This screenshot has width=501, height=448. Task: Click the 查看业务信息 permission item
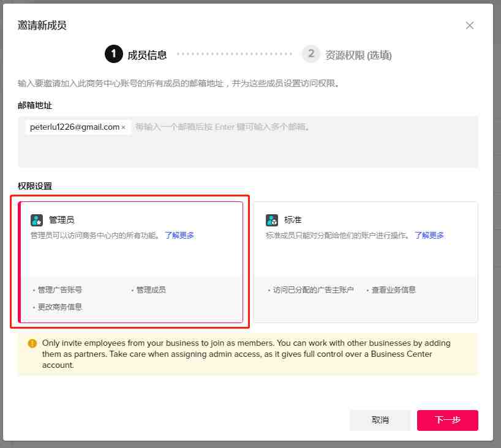[x=393, y=290]
